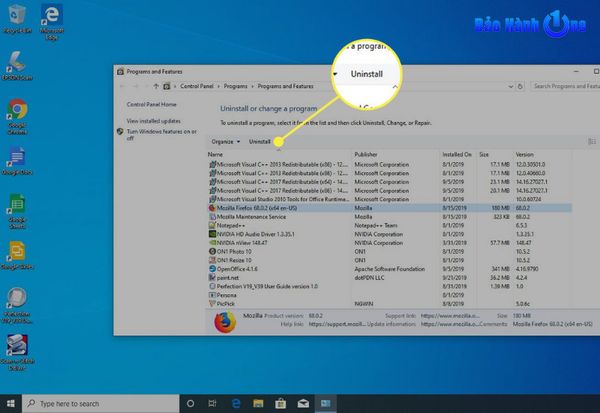Click the Windows Start button
This screenshot has height=413, width=600.
click(11, 403)
